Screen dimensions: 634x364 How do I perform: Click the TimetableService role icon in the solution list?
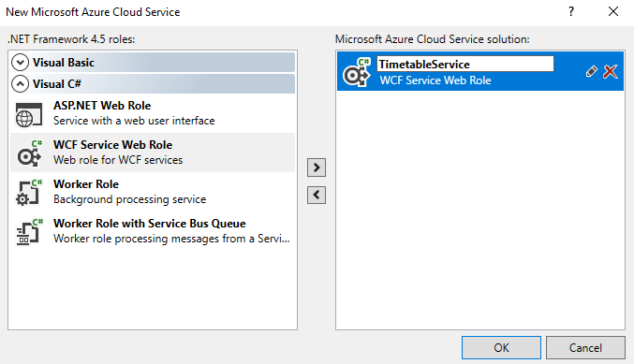(x=357, y=72)
